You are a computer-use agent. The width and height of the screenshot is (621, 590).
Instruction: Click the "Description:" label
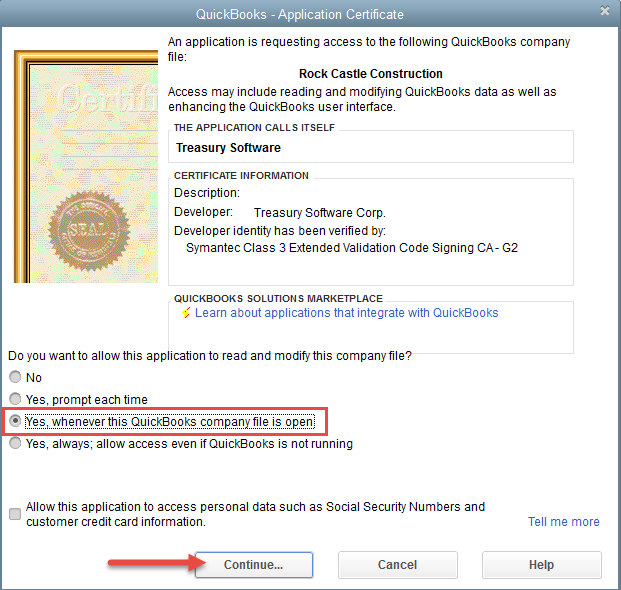coord(207,193)
